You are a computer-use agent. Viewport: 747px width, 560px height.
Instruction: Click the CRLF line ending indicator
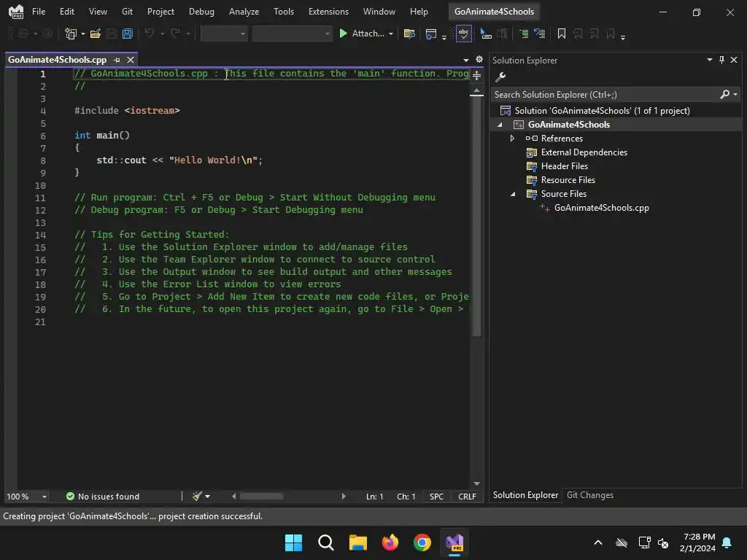[467, 496]
